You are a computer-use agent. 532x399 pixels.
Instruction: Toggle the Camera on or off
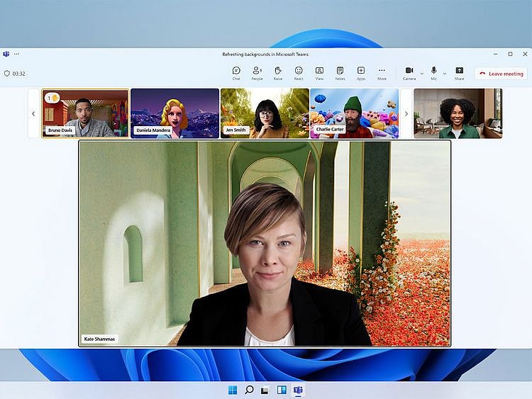point(409,72)
